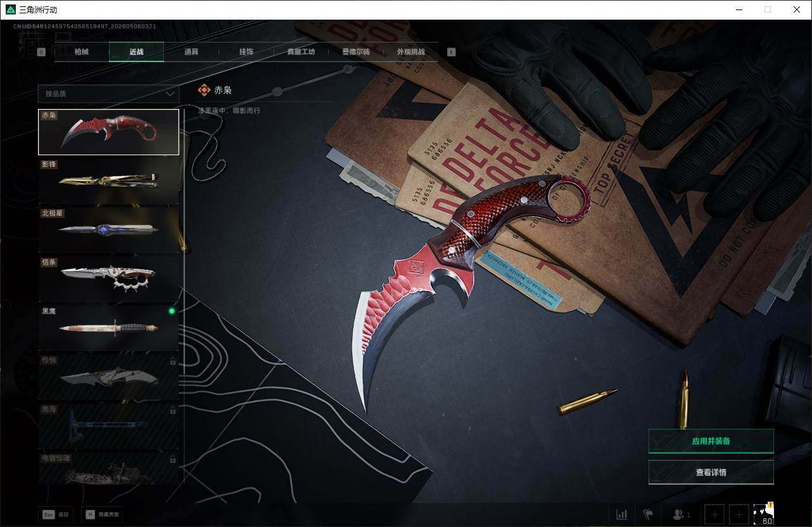Open the flag icon in bottom bar
Viewport: 812px width, 527px height.
coord(648,514)
